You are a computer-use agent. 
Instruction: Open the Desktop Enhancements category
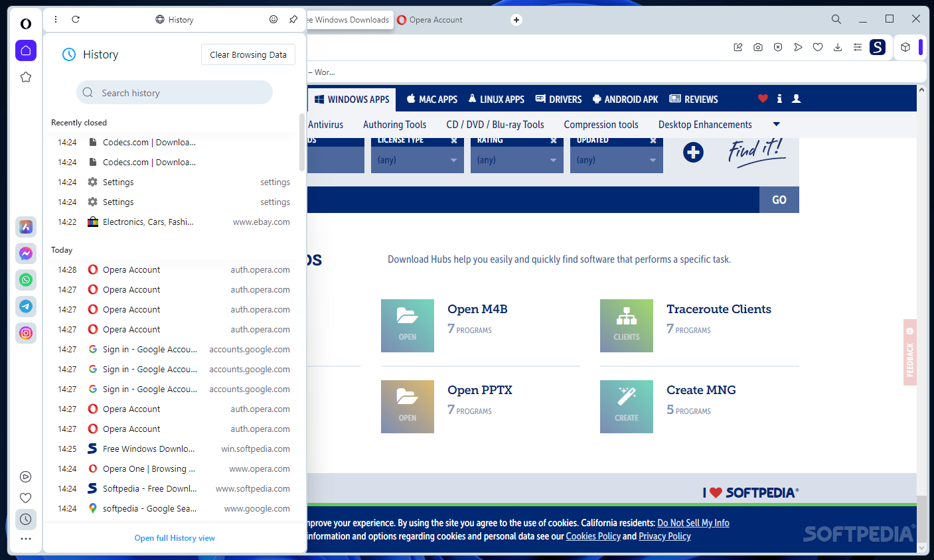705,125
